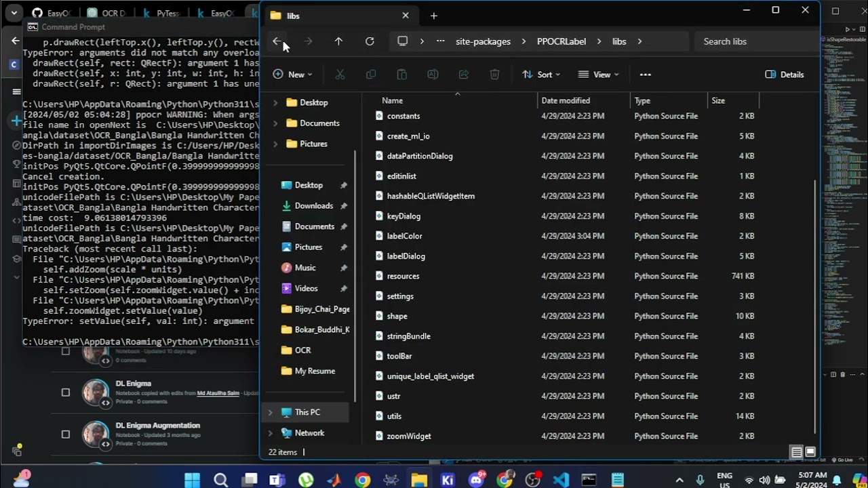Select the constants file

[x=403, y=116]
